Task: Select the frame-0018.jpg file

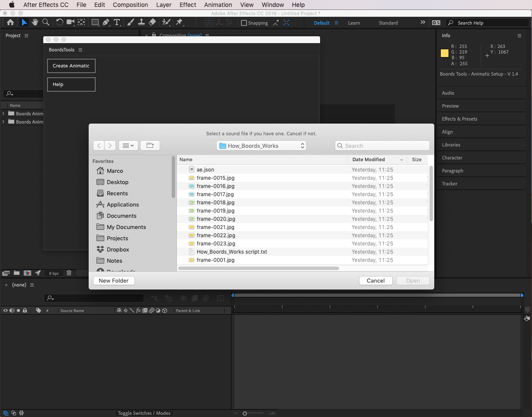Action: [302, 202]
